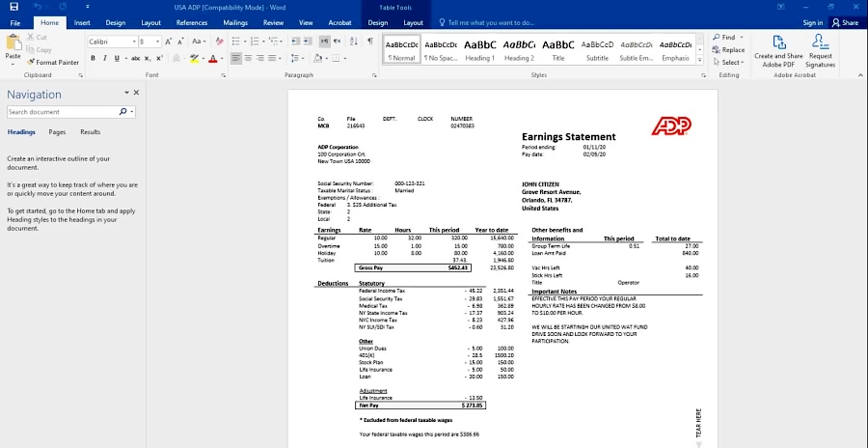Image resolution: width=868 pixels, height=448 pixels.
Task: Apply the Subtitle style
Action: tap(597, 50)
